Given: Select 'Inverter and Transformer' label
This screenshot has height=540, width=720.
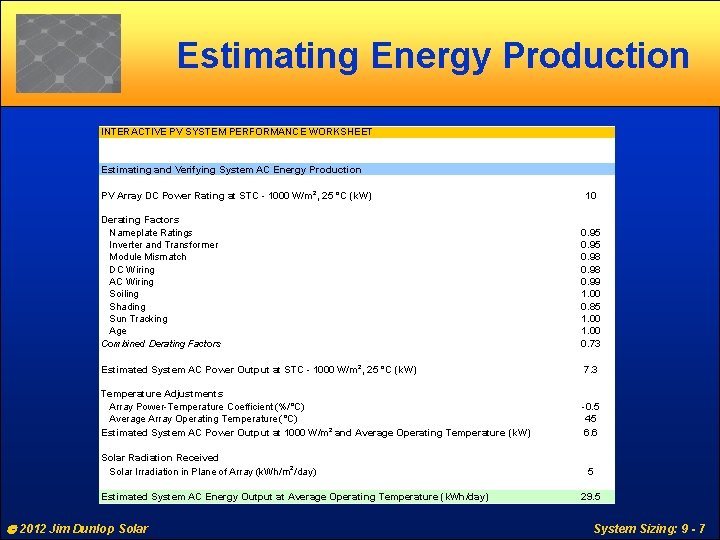Looking at the screenshot, I should [x=163, y=245].
